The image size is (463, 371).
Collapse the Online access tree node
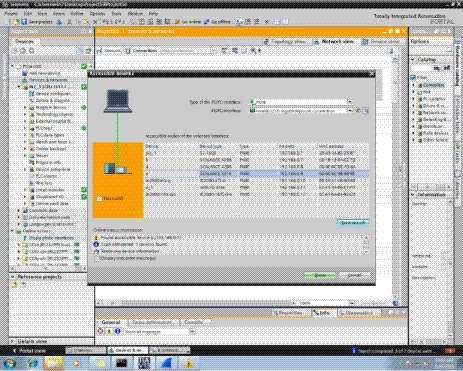(13, 231)
